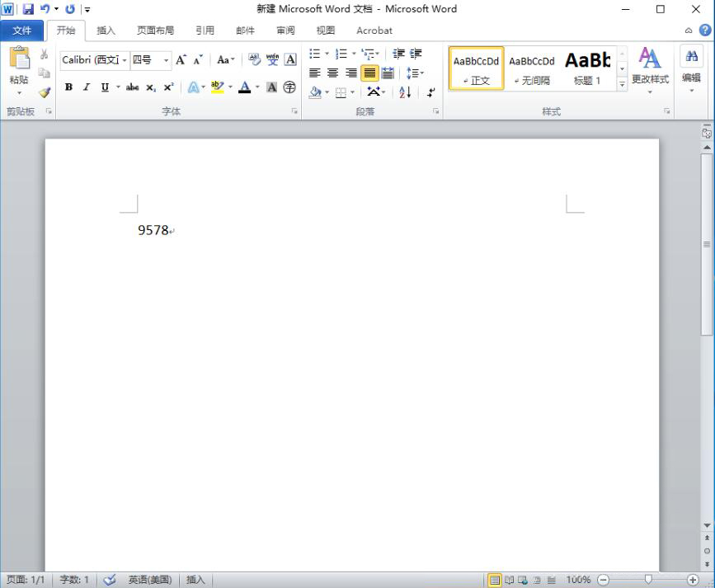715x588 pixels.
Task: Expand the Bullets list dropdown arrow
Action: pos(327,54)
